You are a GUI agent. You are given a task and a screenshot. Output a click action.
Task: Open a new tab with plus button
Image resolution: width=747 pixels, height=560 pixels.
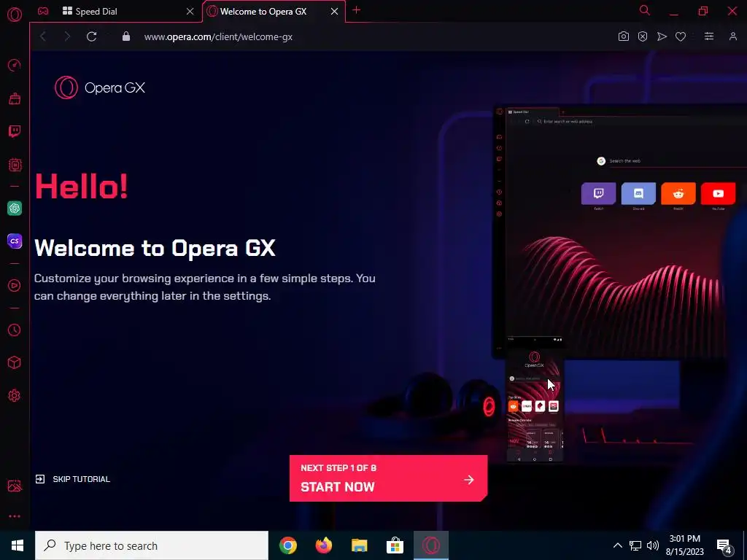pyautogui.click(x=356, y=10)
